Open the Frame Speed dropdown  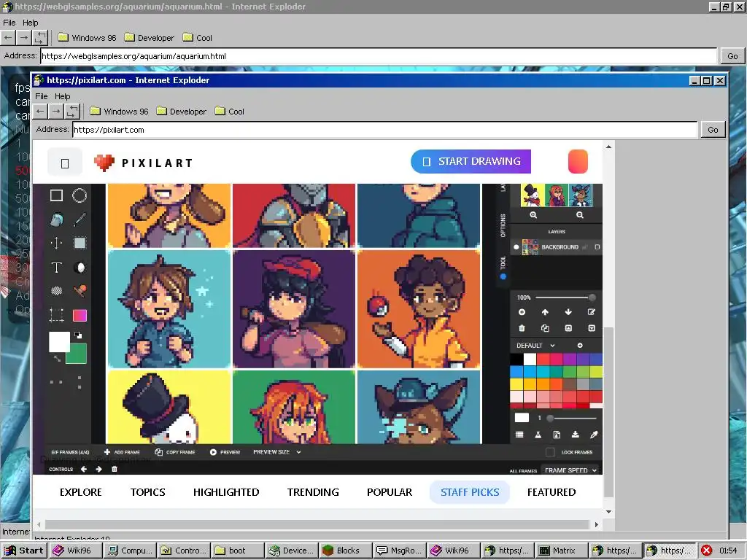[x=570, y=470]
